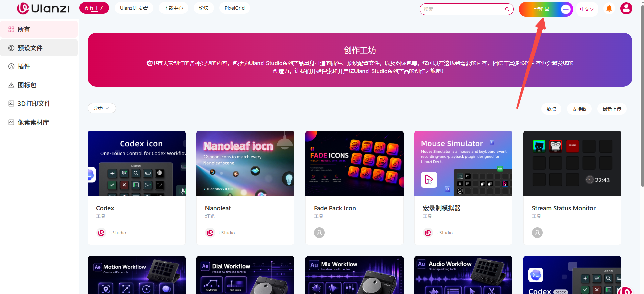Open the Fade Icons thumbnail
Image resolution: width=644 pixels, height=294 pixels.
[x=354, y=164]
